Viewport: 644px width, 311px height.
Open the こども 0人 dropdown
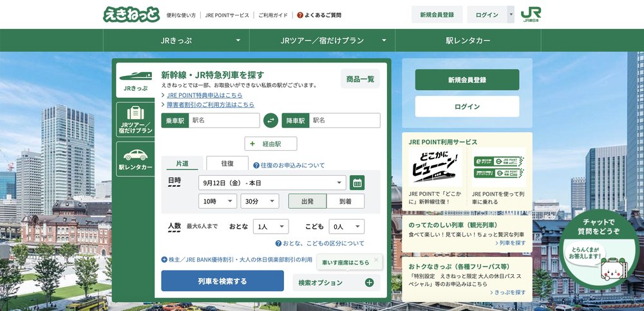point(346,227)
